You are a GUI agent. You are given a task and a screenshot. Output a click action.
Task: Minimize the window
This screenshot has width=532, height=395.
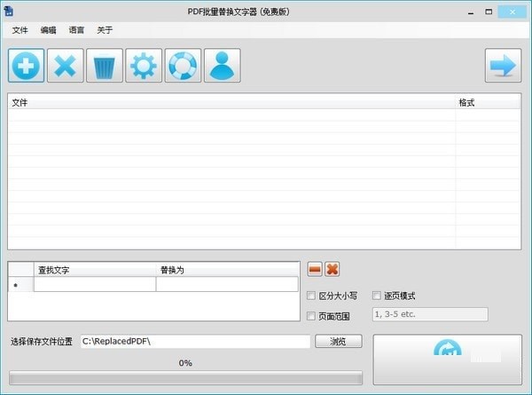pyautogui.click(x=471, y=12)
